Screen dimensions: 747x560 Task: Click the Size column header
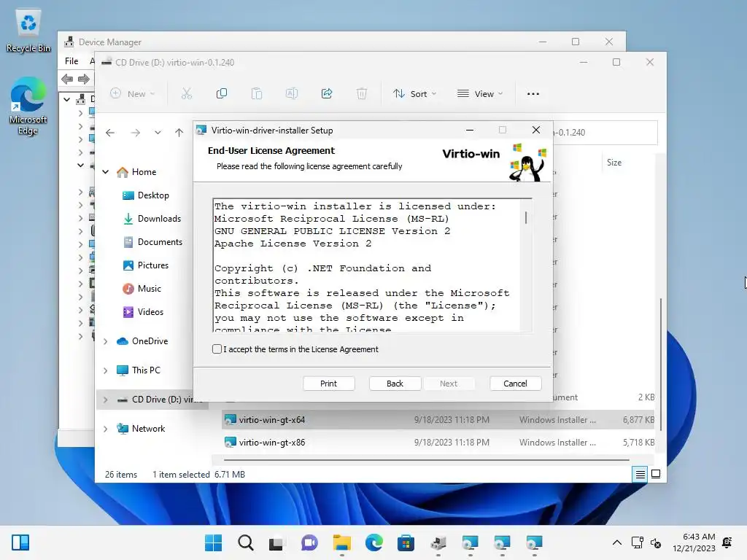click(614, 163)
